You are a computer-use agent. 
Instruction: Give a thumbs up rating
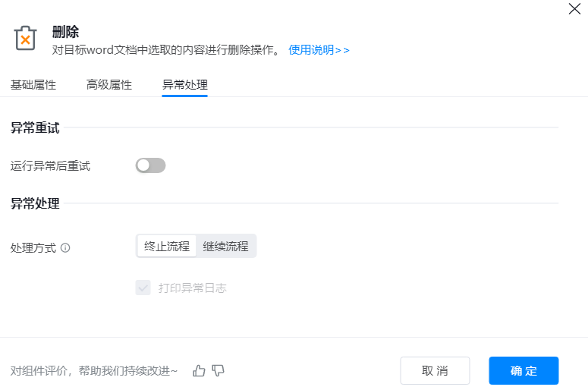point(200,370)
